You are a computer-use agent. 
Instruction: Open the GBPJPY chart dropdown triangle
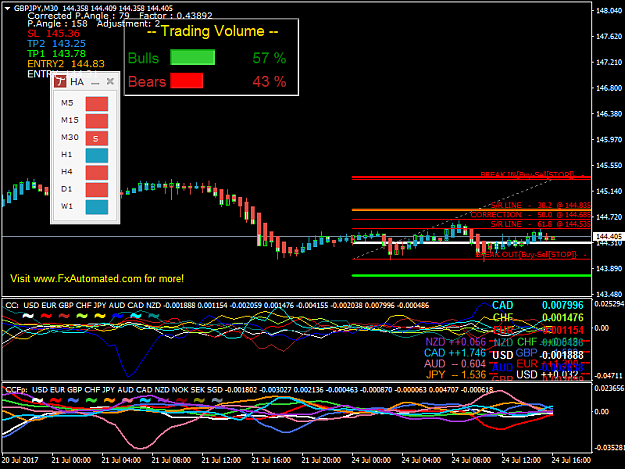(x=7, y=8)
